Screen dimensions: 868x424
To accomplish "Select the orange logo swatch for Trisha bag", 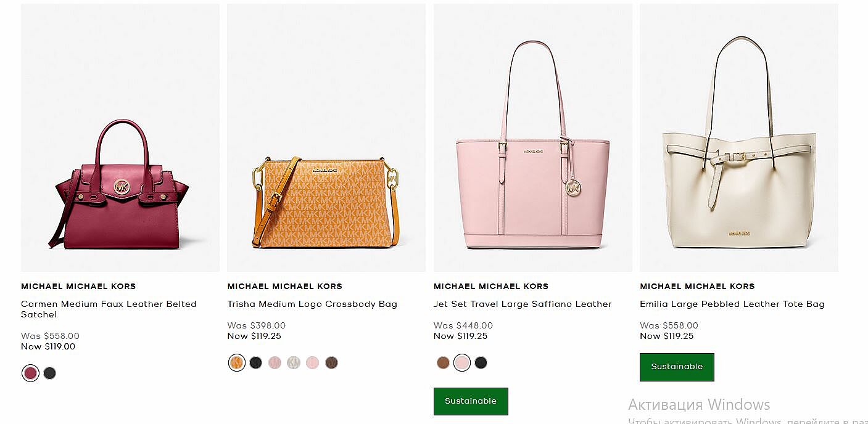I will tap(237, 362).
